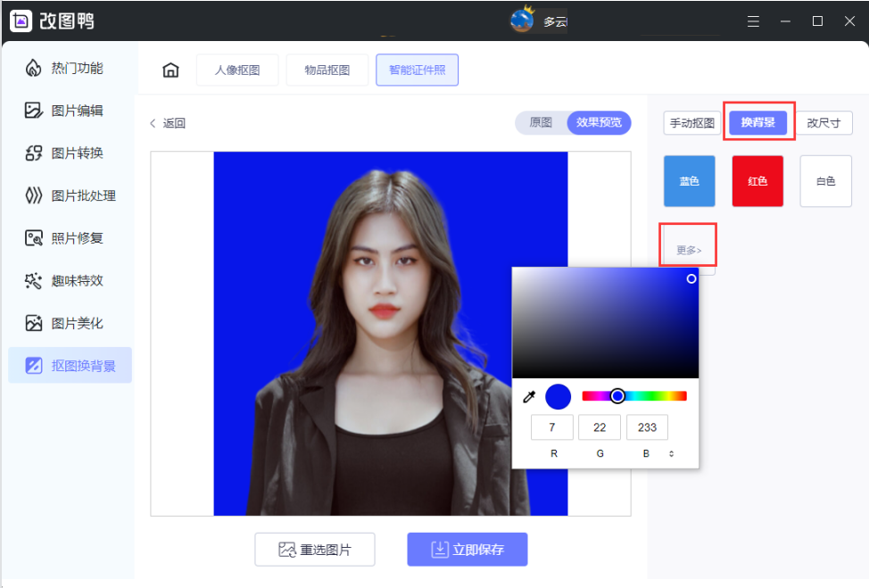869x588 pixels.
Task: Open the hamburger menu in the title bar
Action: click(x=753, y=21)
